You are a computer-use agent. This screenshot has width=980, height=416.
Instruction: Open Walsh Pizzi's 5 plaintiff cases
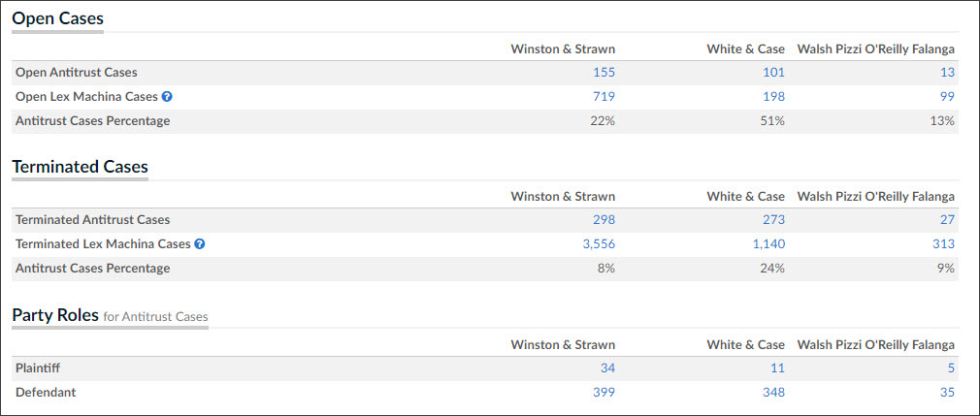(951, 368)
